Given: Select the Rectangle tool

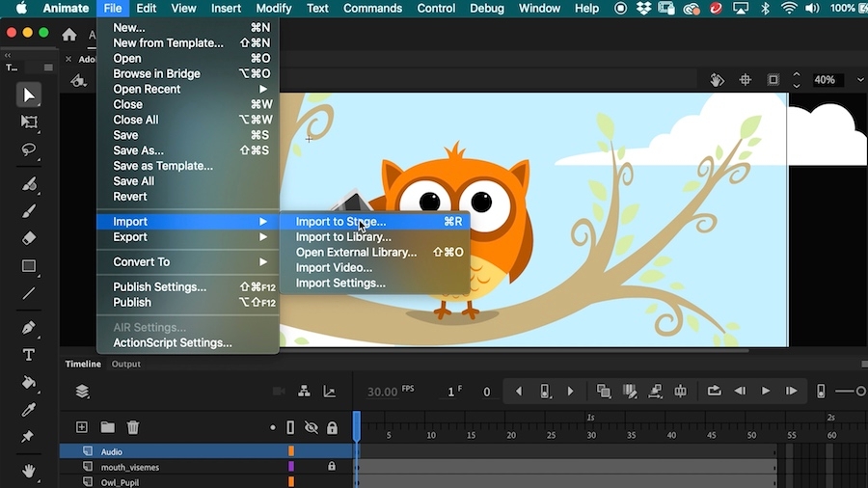Looking at the screenshot, I should coord(29,266).
